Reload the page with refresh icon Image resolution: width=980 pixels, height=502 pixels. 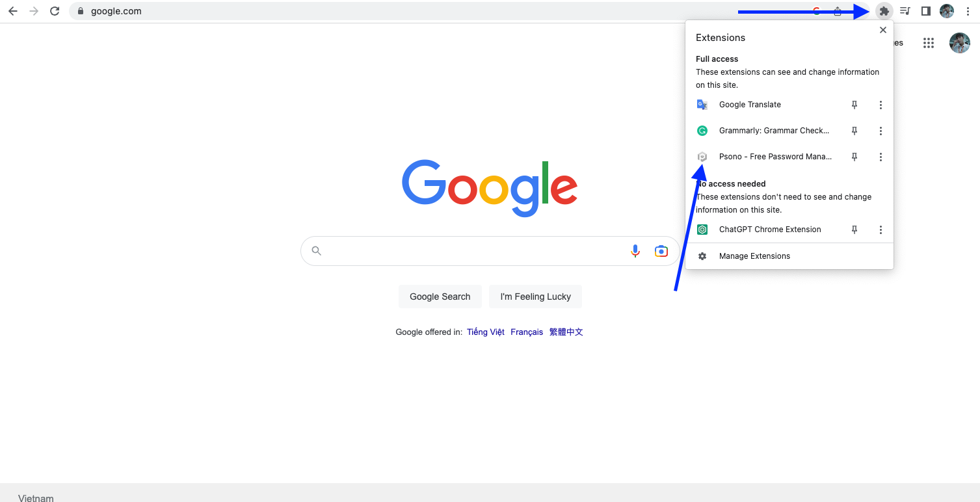pos(55,11)
